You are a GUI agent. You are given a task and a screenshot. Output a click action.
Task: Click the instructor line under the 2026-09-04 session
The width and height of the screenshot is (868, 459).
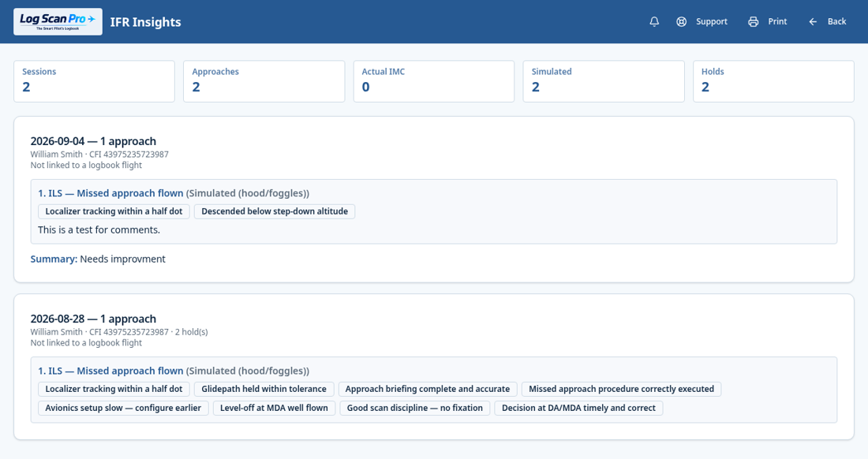tap(99, 155)
